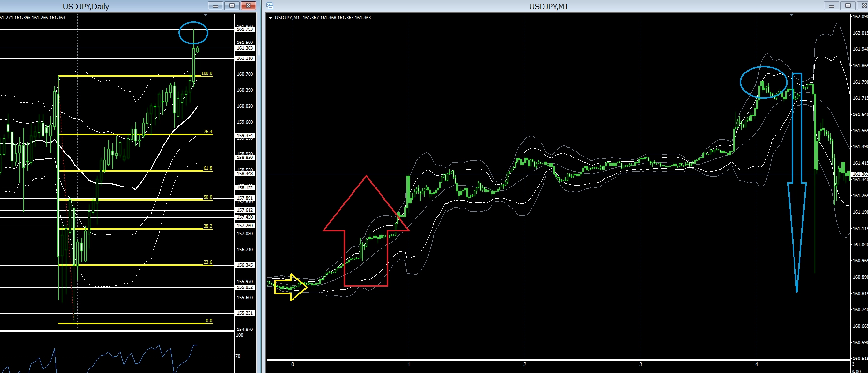Click the 155.231 price label

click(x=245, y=313)
